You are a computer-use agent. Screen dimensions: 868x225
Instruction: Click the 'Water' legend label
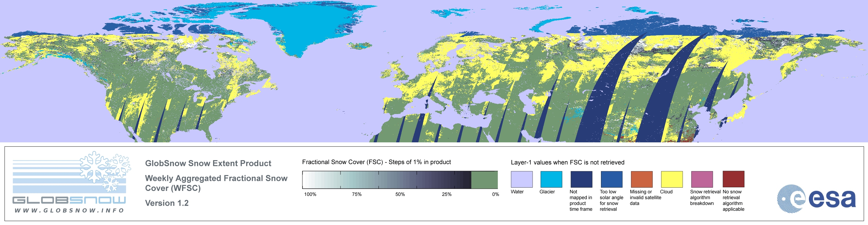(517, 192)
